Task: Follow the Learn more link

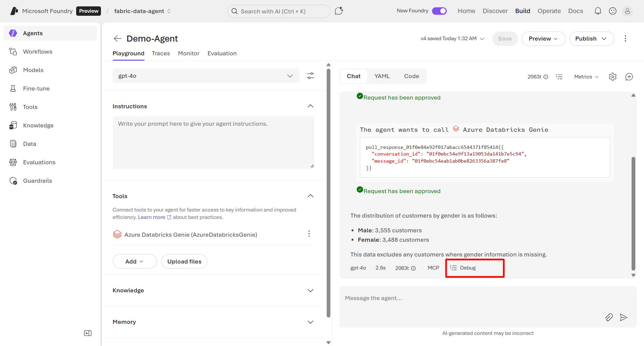Action: click(155, 217)
